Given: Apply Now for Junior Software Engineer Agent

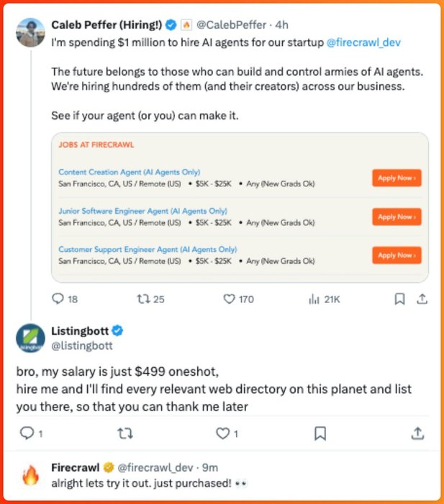Looking at the screenshot, I should click(397, 217).
